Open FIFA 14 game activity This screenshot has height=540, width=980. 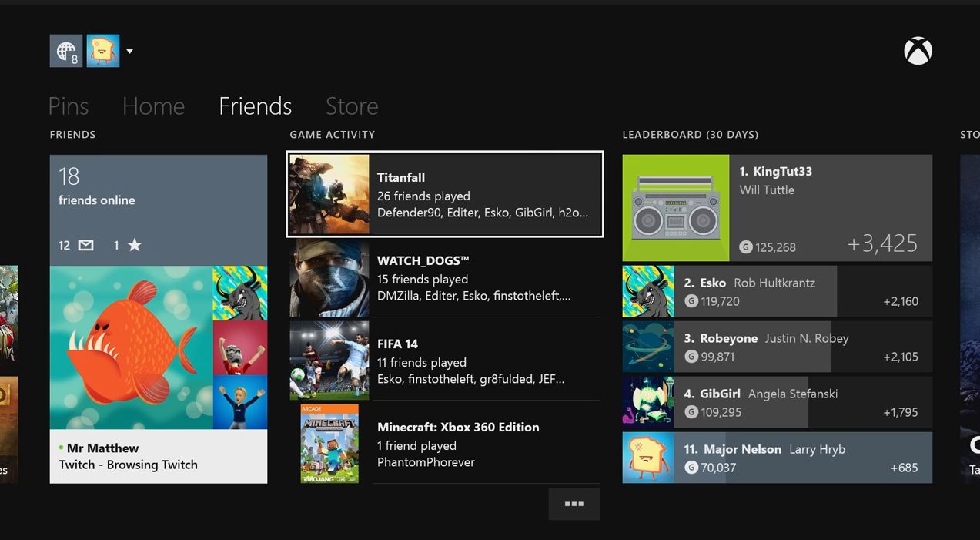(445, 361)
